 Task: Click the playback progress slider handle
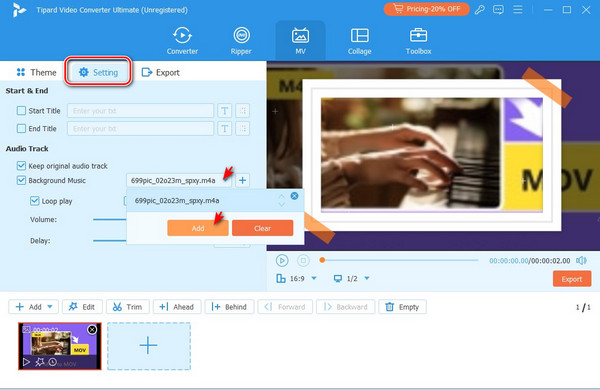coord(322,260)
